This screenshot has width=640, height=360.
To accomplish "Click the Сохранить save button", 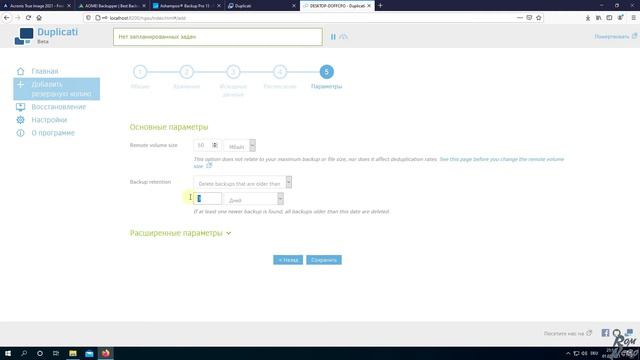I will [324, 260].
